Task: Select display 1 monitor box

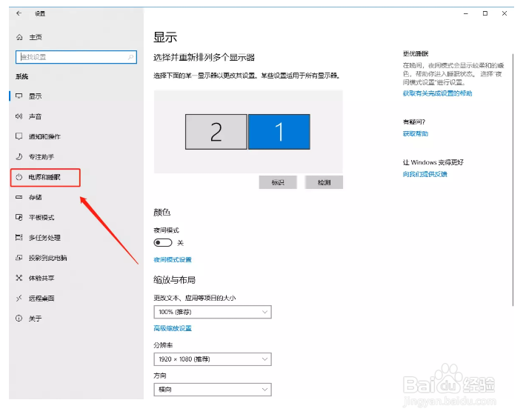Action: click(x=279, y=132)
